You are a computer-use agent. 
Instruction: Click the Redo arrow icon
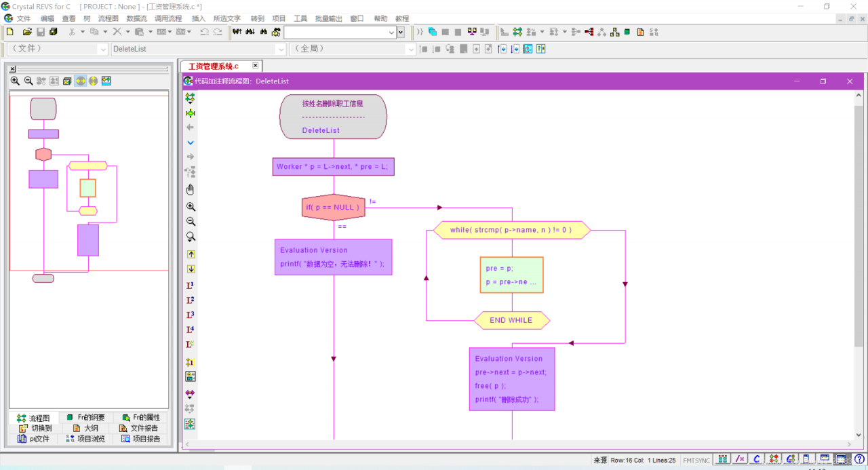click(x=218, y=32)
